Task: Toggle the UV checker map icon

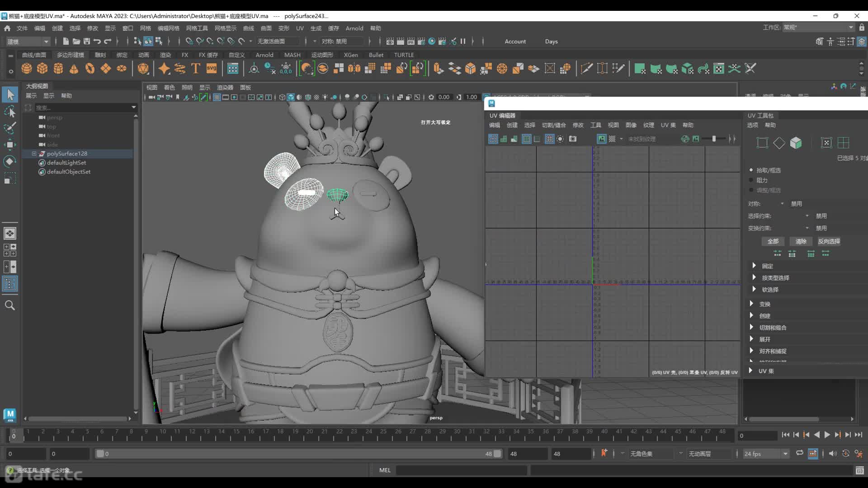Action: point(612,139)
